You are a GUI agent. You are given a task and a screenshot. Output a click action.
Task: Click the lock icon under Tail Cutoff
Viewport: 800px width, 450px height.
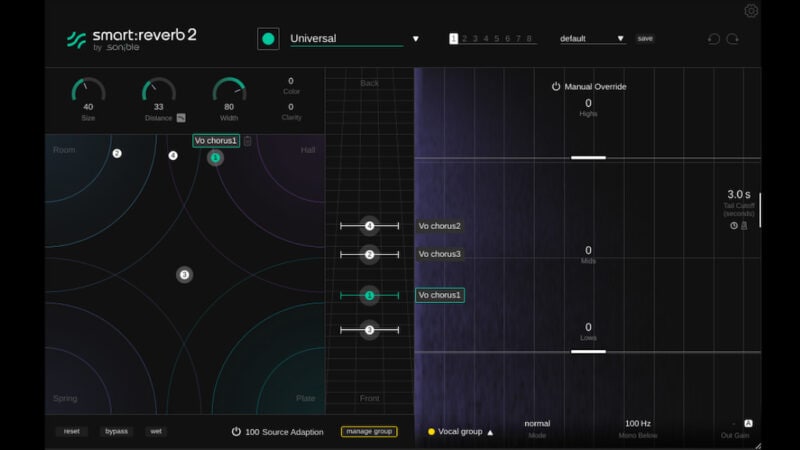click(x=744, y=226)
